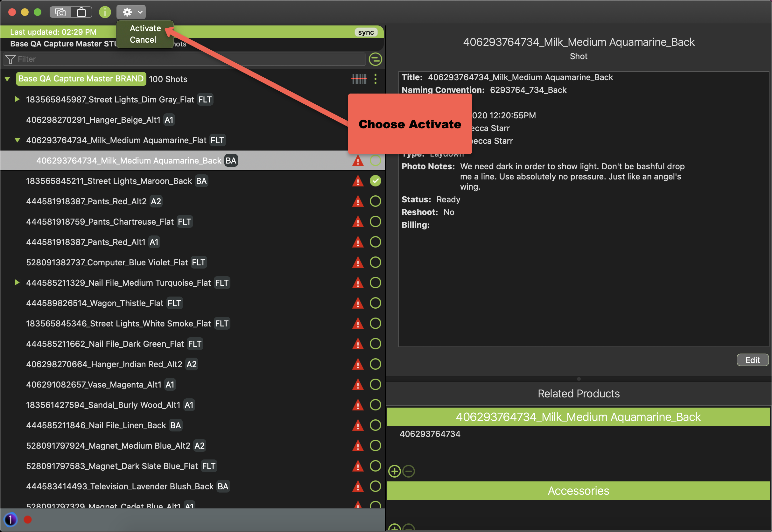Choose Activate from the popup menu
Viewport: 772px width, 532px height.
pyautogui.click(x=145, y=28)
